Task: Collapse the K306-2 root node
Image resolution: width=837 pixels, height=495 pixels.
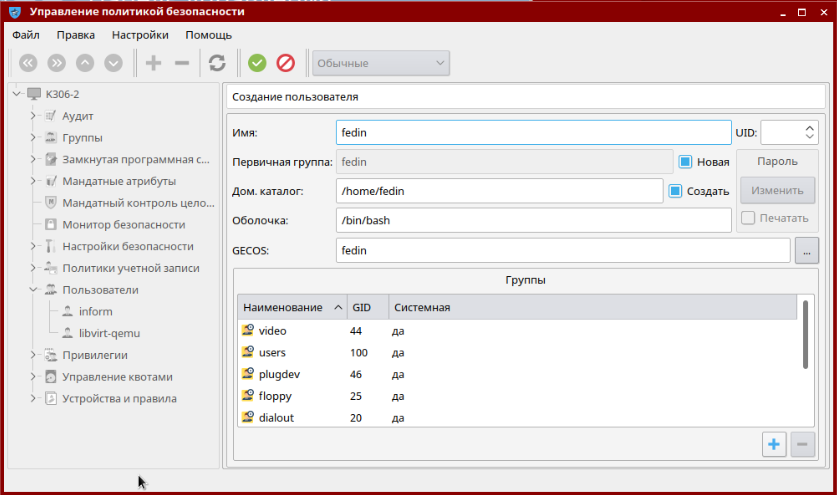Action: coord(17,94)
